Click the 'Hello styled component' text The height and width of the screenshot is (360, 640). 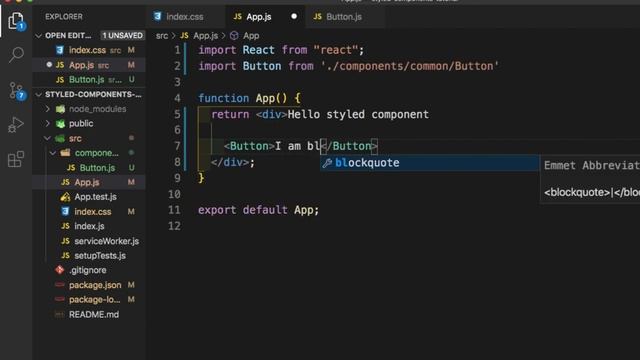[358, 114]
